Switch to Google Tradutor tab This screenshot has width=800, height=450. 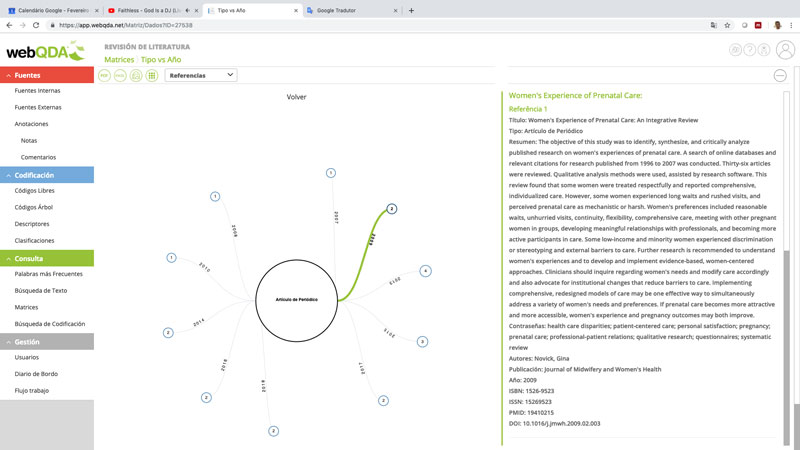(x=352, y=10)
